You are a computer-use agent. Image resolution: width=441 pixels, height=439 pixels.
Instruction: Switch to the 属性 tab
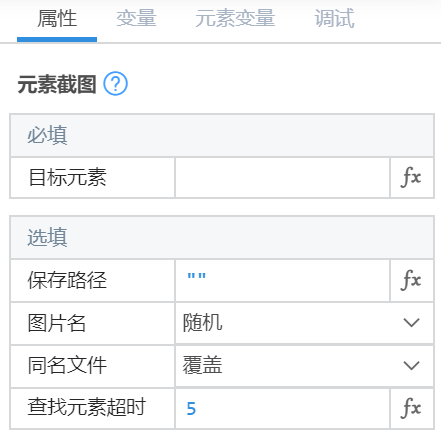(57, 19)
